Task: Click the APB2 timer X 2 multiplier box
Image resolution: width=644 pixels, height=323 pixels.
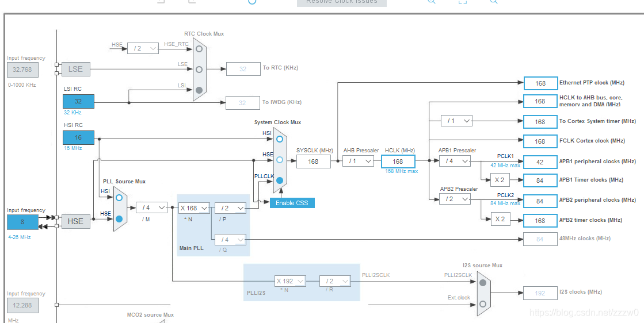Action: click(x=500, y=219)
